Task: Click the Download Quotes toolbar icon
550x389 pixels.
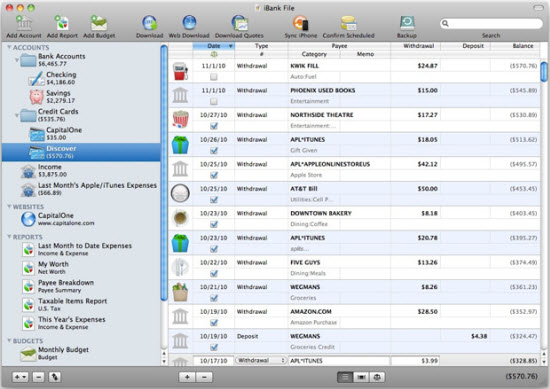Action: click(x=239, y=23)
